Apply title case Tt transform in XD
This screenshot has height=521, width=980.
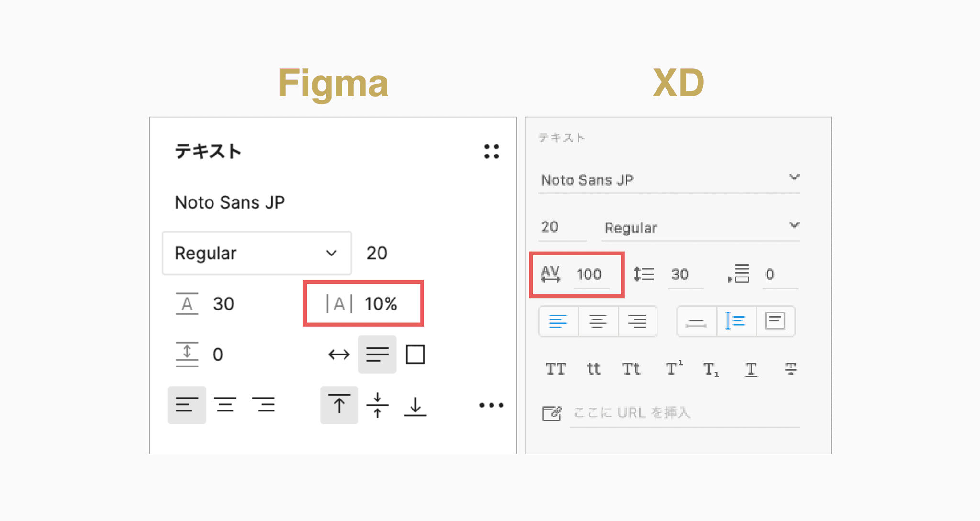coord(631,369)
